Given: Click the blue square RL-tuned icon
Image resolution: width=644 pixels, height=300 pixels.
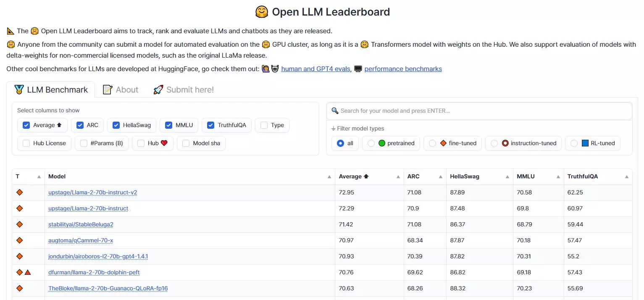Looking at the screenshot, I should (x=585, y=143).
